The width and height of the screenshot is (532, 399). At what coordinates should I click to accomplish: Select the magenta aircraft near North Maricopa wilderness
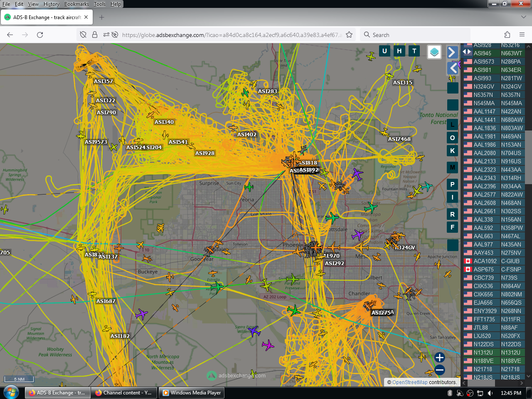click(x=268, y=345)
